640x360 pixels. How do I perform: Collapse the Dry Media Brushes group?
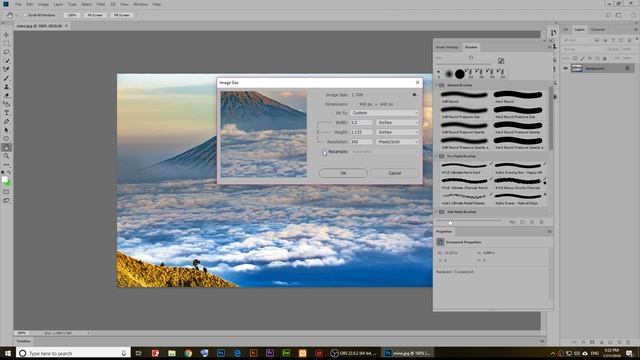pos(436,156)
